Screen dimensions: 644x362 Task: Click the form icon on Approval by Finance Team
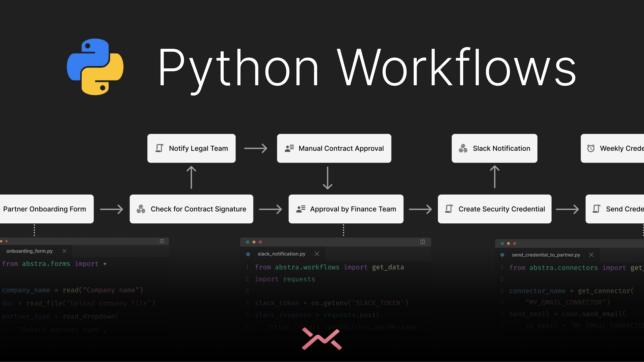click(x=301, y=209)
